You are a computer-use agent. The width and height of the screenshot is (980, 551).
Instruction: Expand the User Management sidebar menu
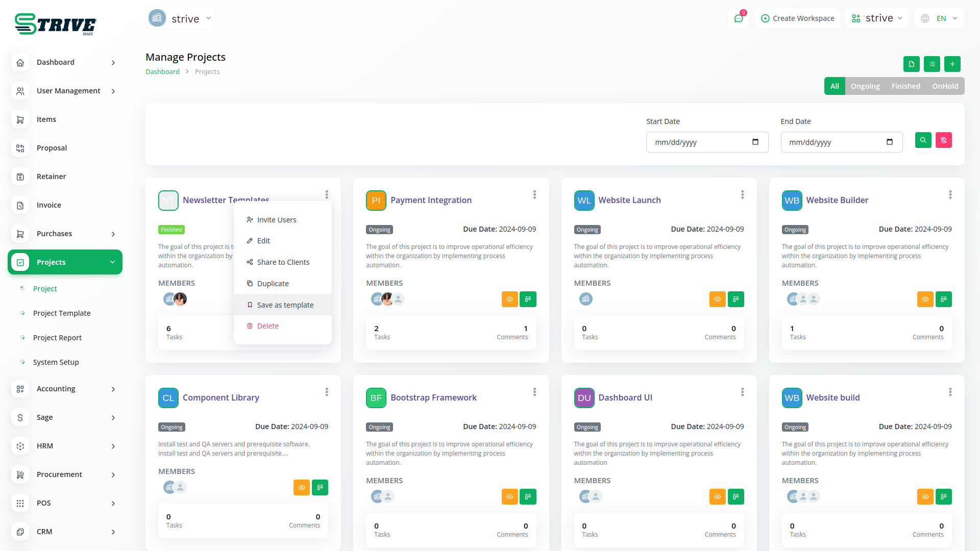point(65,91)
